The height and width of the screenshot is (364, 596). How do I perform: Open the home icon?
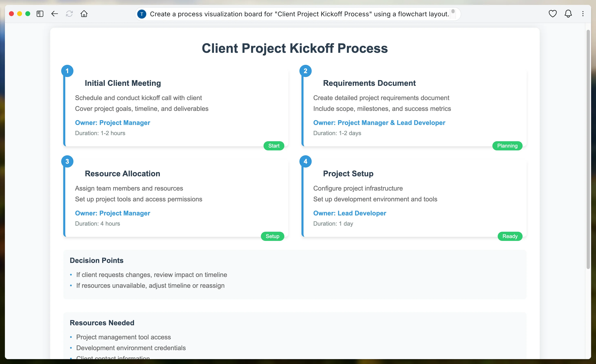[x=84, y=14]
